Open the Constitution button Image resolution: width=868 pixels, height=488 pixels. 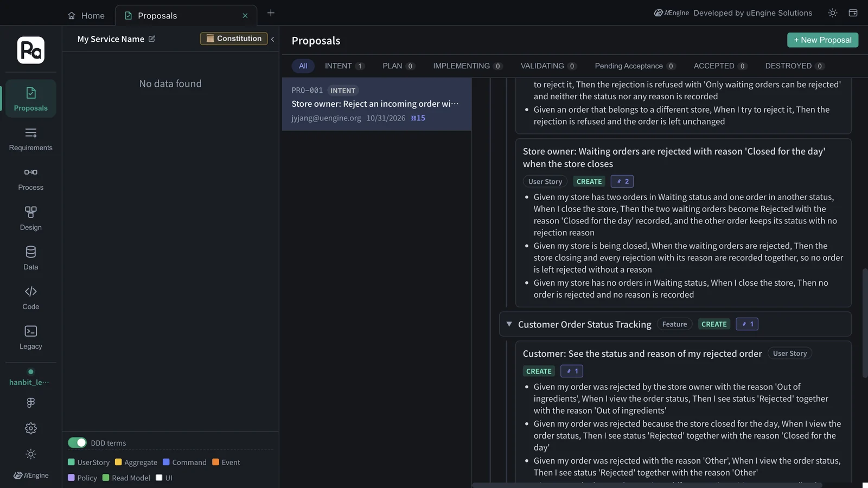tap(234, 38)
